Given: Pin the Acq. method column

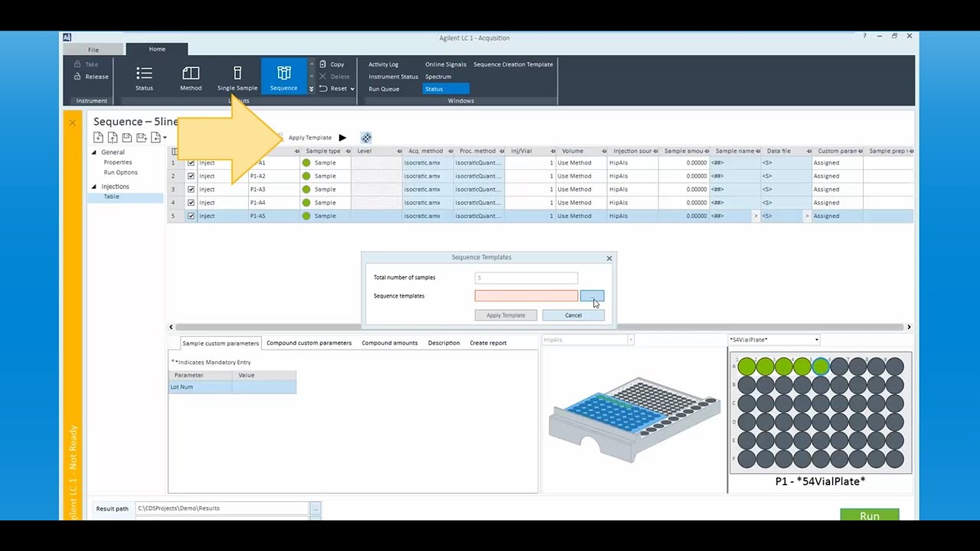Looking at the screenshot, I should [449, 152].
